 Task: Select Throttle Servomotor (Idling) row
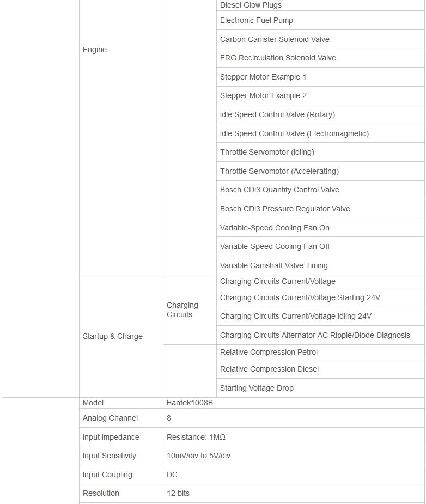(267, 153)
